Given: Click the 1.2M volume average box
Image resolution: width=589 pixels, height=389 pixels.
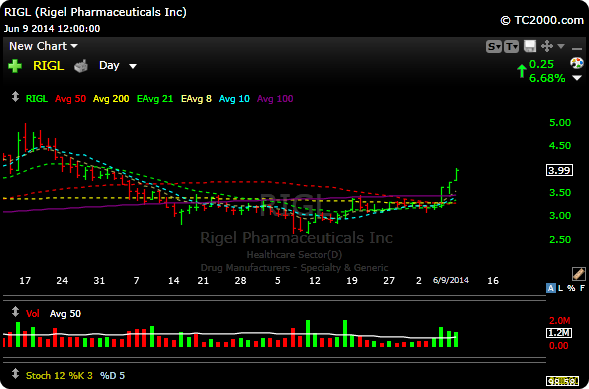Looking at the screenshot, I should tap(559, 333).
